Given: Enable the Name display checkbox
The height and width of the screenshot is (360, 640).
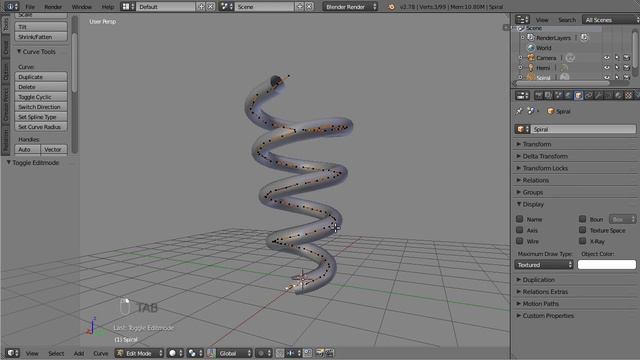Looking at the screenshot, I should tap(519, 219).
